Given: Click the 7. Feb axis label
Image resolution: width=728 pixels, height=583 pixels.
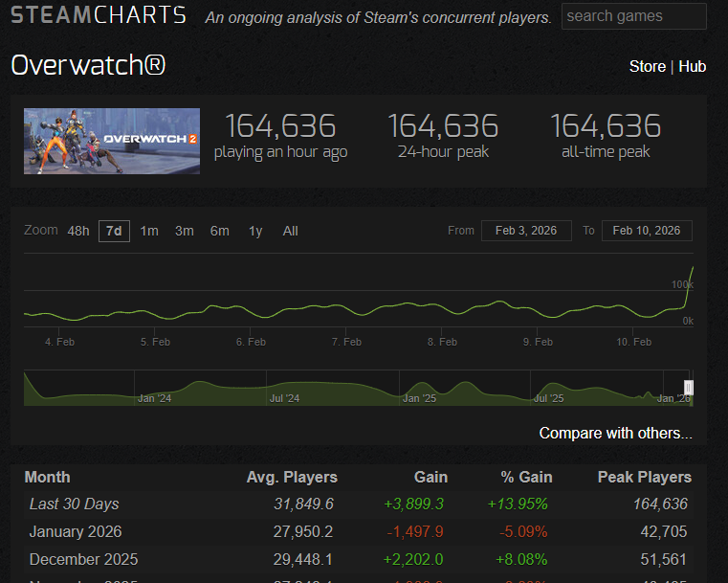Looking at the screenshot, I should point(346,343).
